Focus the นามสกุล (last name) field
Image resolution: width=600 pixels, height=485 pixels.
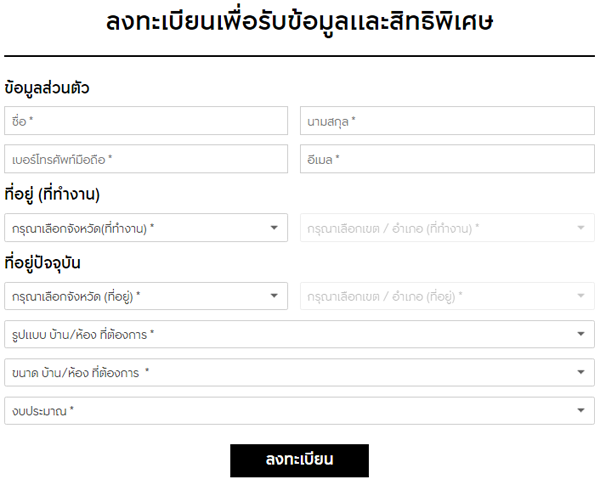coord(447,121)
